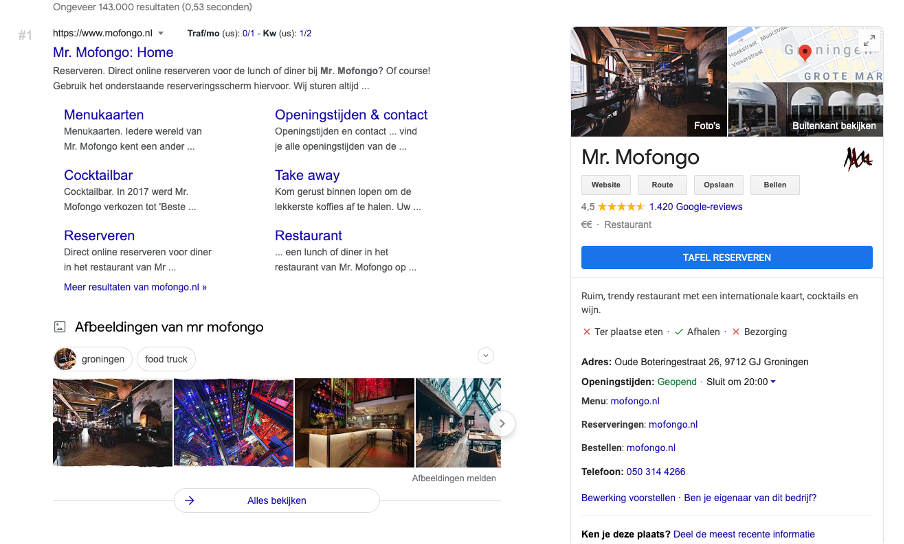Expand image filter chips chevron
The image size is (904, 544).
485,356
